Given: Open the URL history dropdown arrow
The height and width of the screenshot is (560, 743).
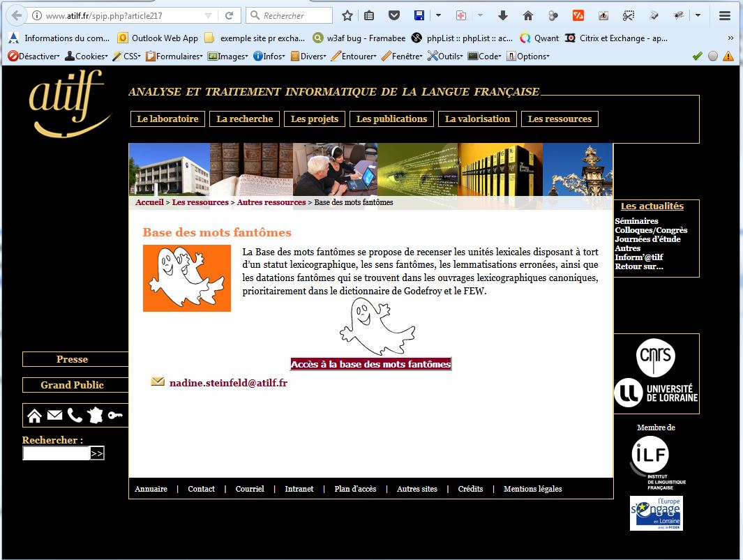Looking at the screenshot, I should coord(209,15).
